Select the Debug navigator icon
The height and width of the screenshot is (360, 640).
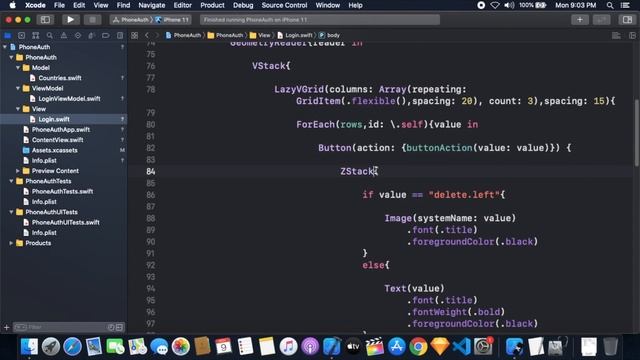coord(91,36)
